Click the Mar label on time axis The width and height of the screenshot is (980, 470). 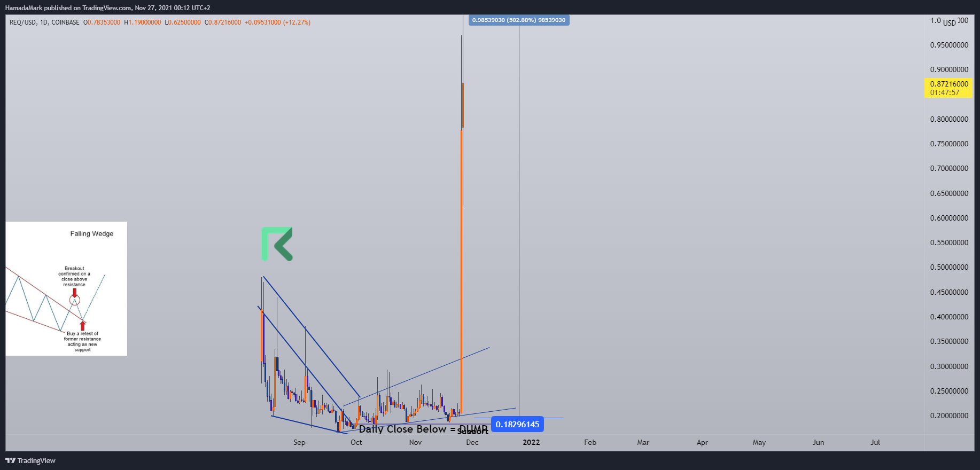643,442
